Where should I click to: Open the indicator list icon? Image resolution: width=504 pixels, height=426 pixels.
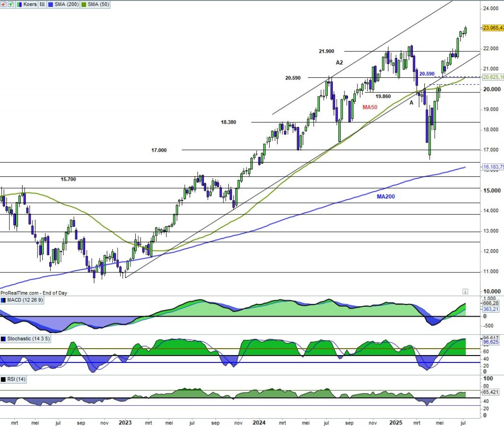tap(42, 4)
